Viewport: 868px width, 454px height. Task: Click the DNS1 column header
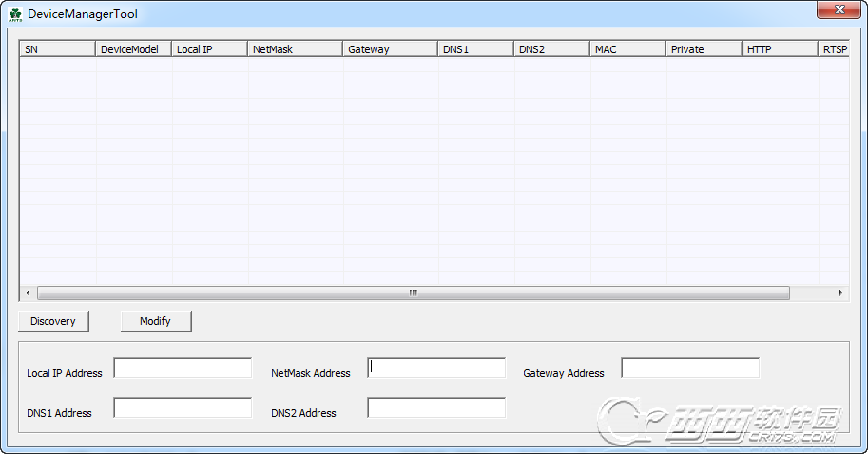(476, 48)
